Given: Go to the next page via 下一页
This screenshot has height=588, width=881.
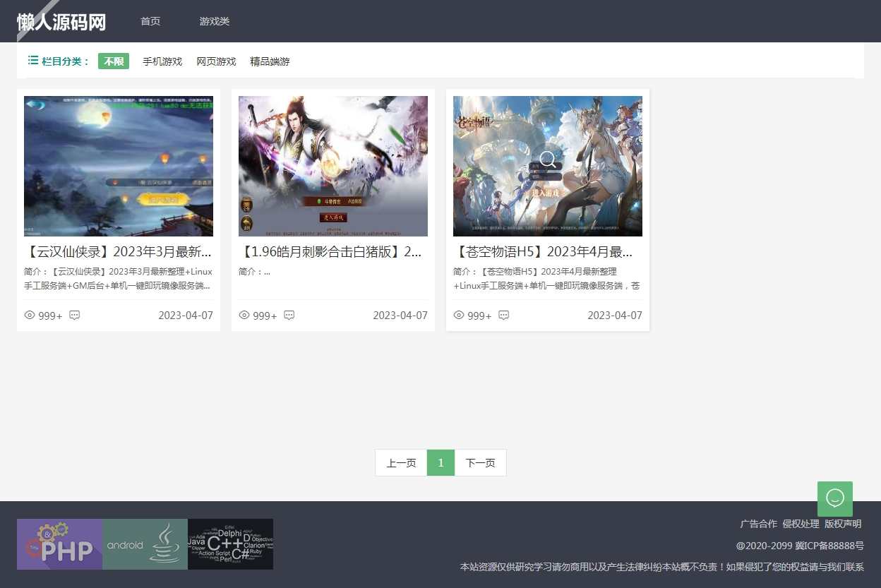Looking at the screenshot, I should pyautogui.click(x=480, y=462).
